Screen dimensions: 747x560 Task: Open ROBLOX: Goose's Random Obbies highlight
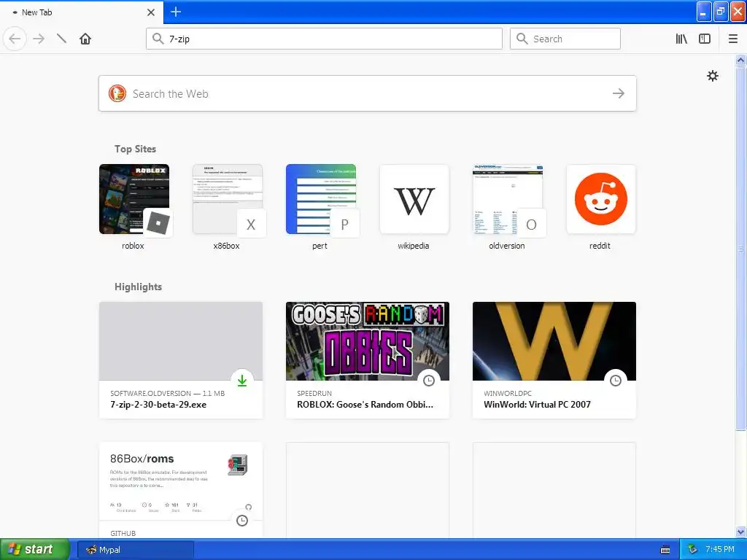point(368,360)
